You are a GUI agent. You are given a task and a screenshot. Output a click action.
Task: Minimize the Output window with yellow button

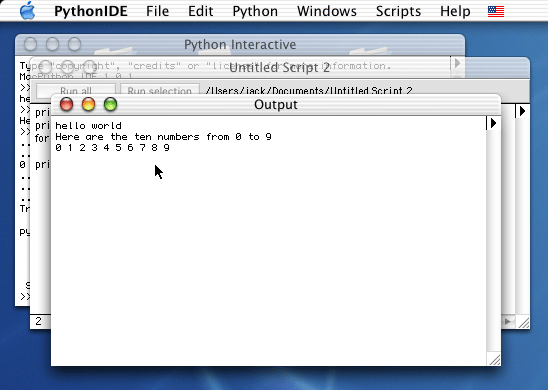click(x=88, y=104)
